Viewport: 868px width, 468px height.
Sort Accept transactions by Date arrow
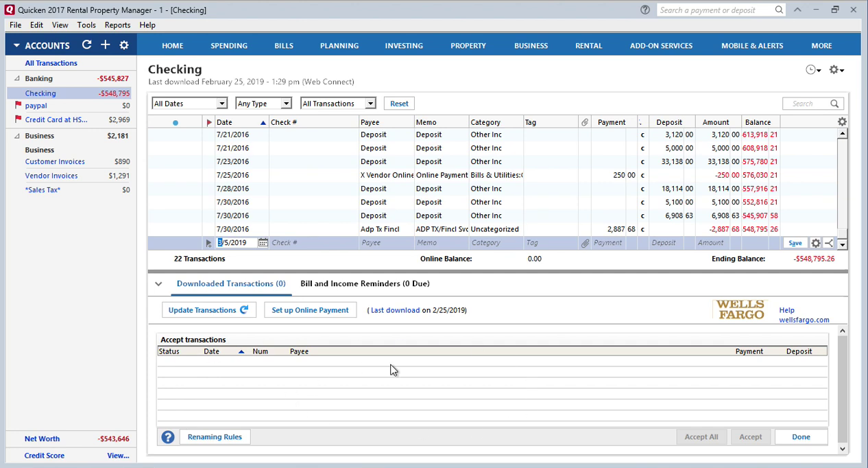click(241, 351)
